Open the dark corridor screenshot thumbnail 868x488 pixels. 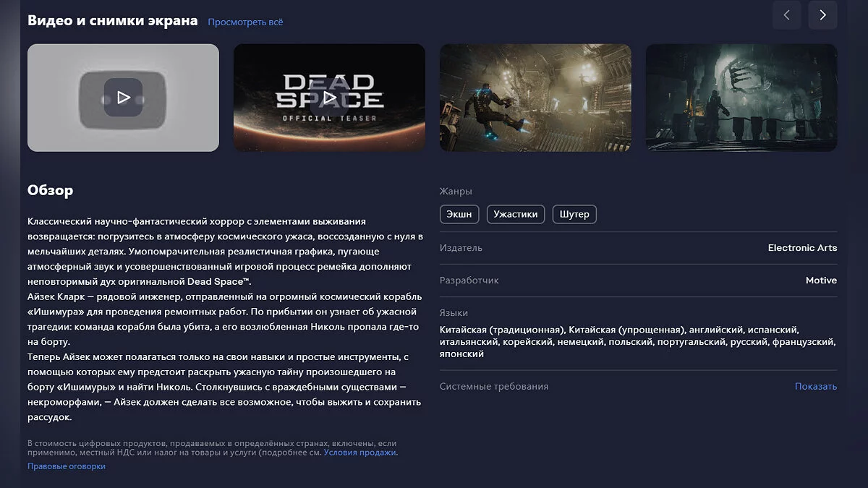click(741, 98)
